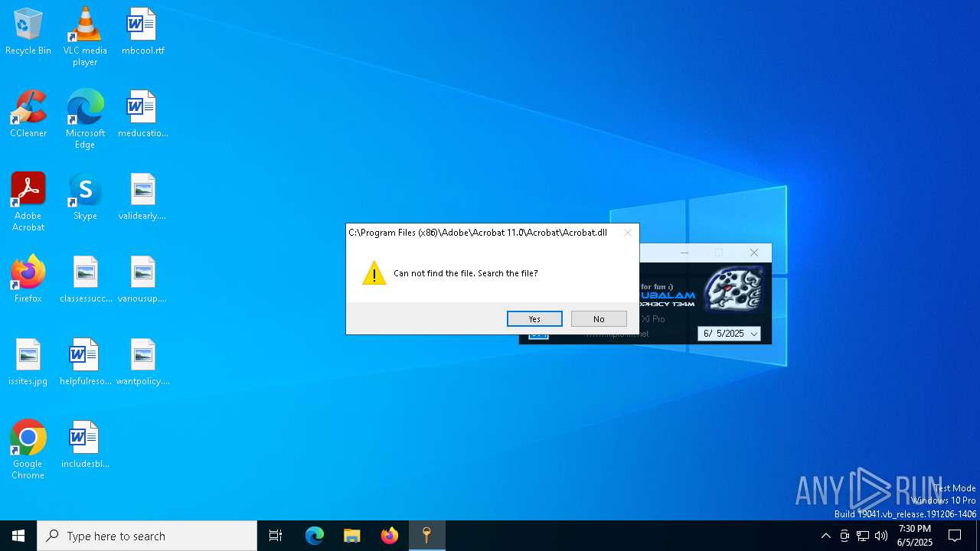Click the Meet Now icon in the system tray
This screenshot has height=551, width=980.
(844, 536)
